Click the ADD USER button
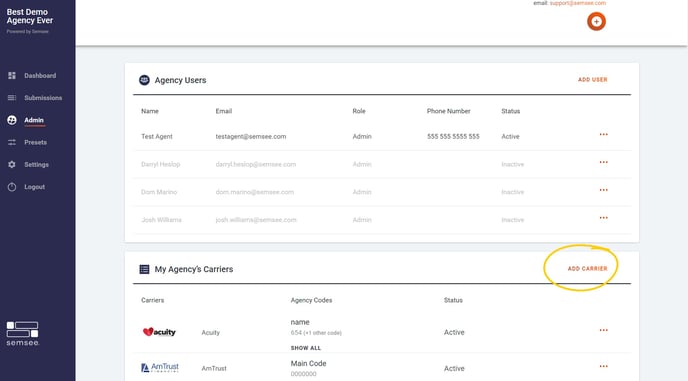This screenshot has width=688, height=381. click(x=593, y=79)
